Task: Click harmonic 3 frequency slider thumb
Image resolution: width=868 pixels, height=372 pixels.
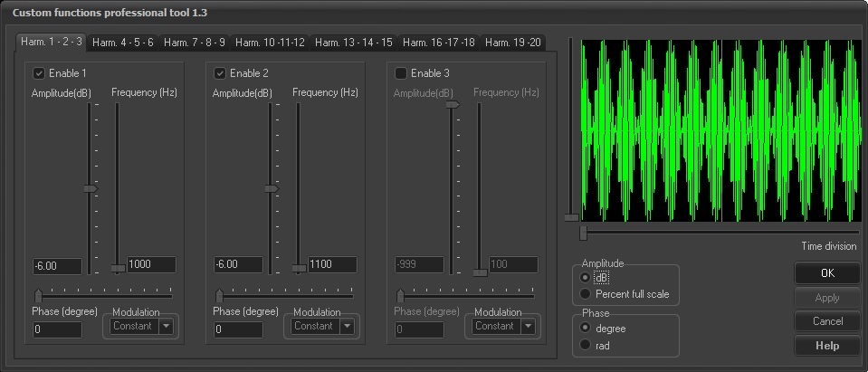Action: (480, 272)
